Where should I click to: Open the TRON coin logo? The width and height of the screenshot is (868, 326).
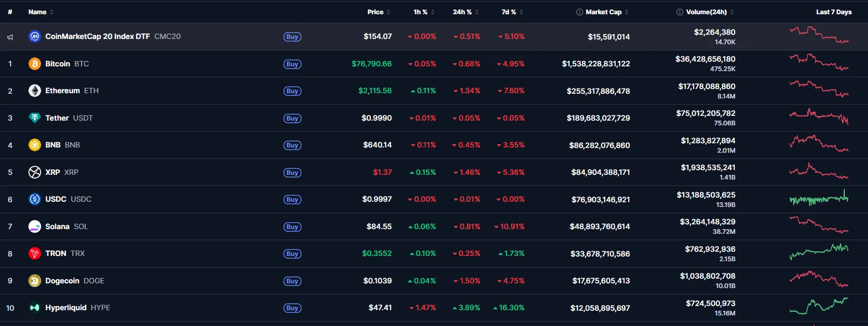click(35, 253)
